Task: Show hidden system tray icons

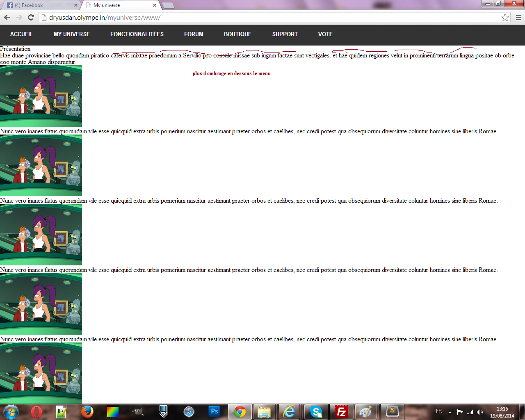Action: click(450, 412)
